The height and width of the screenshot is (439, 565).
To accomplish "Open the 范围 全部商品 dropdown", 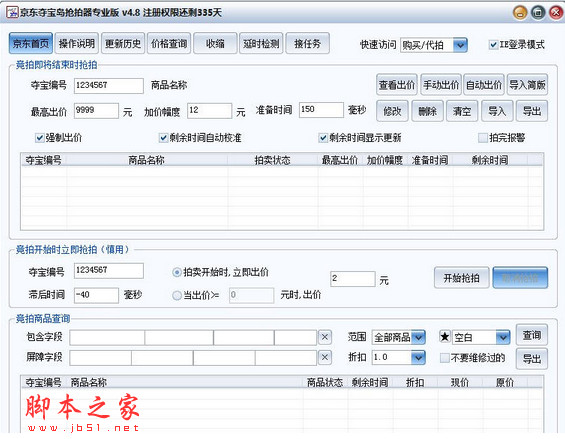I will [399, 337].
